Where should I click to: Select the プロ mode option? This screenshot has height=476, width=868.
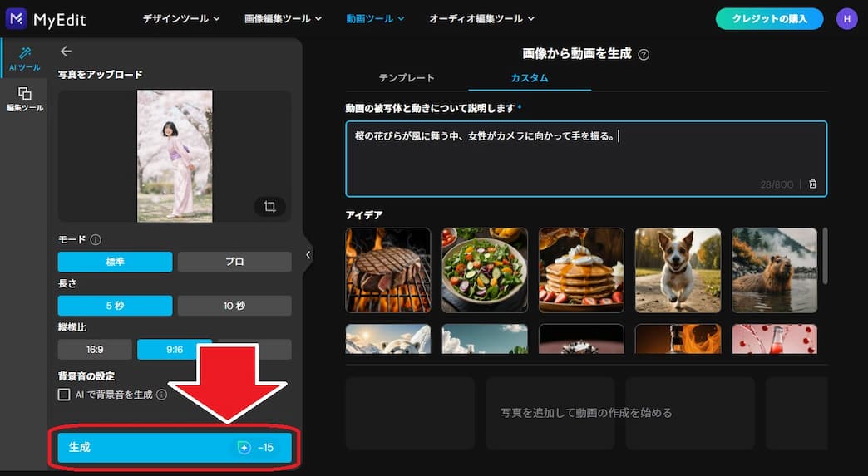pos(234,262)
